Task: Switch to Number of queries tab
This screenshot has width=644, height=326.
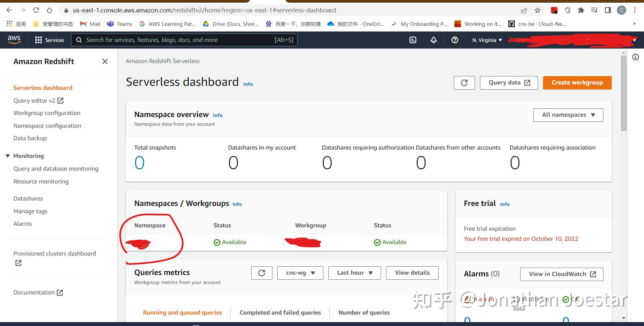Action: click(364, 312)
